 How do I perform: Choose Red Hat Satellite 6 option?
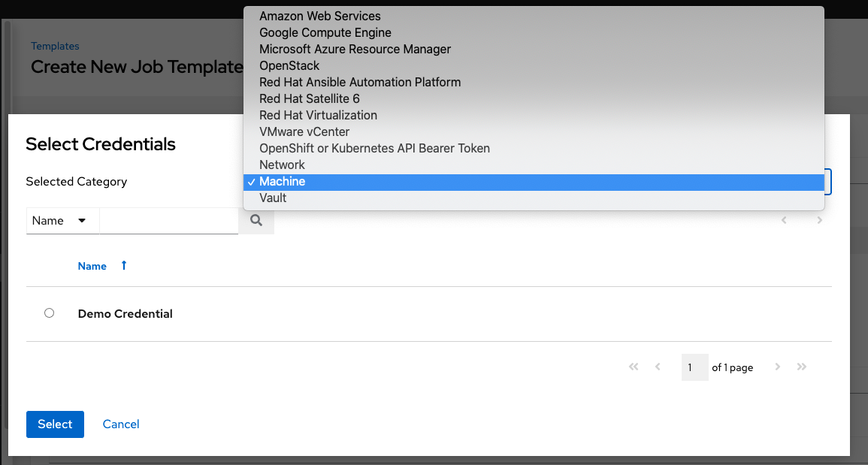coord(534,99)
